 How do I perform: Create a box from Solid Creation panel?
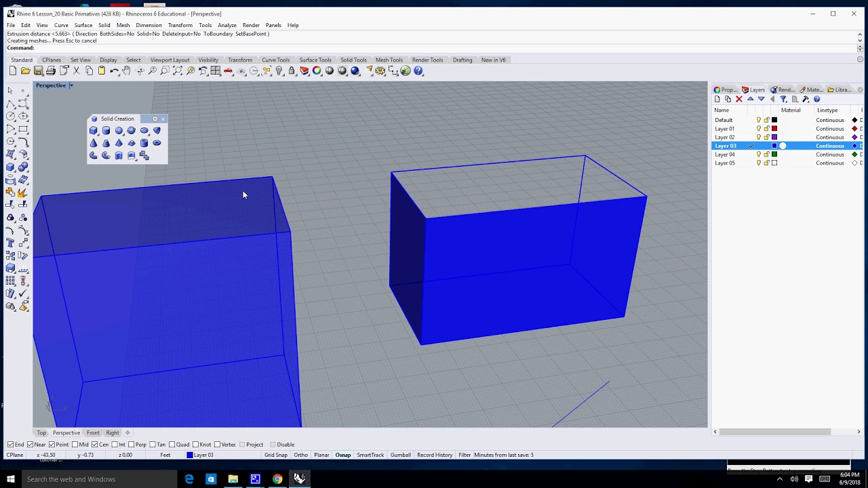pyautogui.click(x=94, y=130)
